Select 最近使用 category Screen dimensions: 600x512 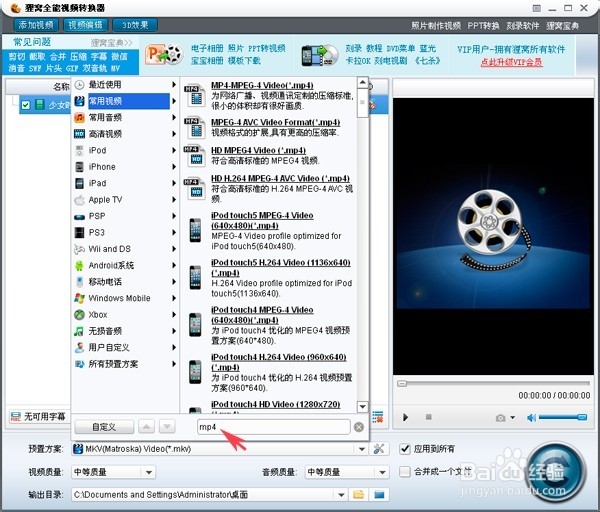point(105,85)
